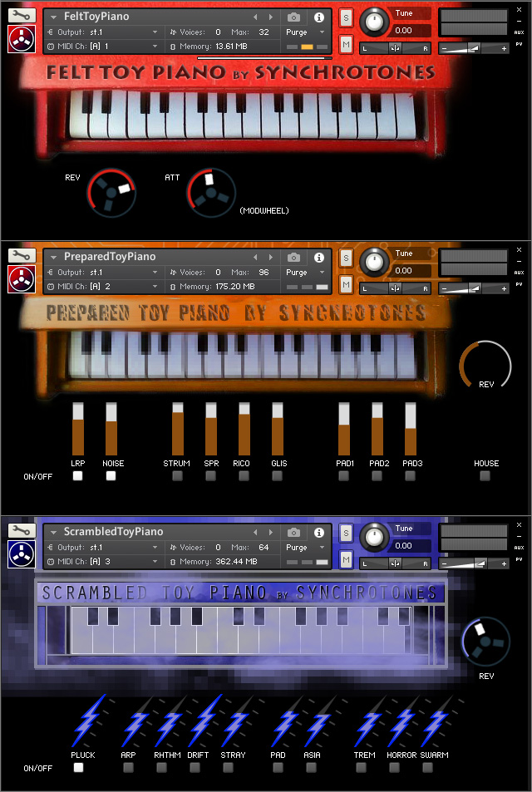Solo the FeltToyPiano instrument
Image resolution: width=532 pixels, height=792 pixels.
point(346,17)
